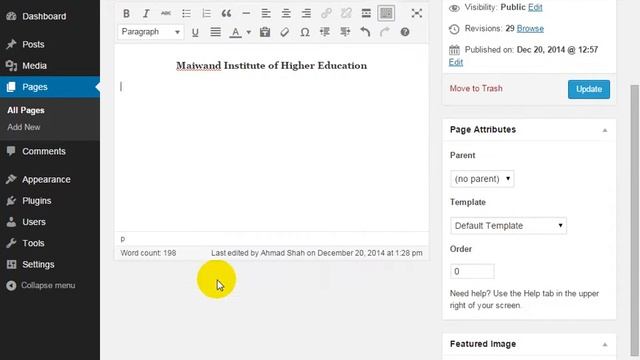Click the Maiwand Institute heading text
Viewport: 640px width, 360px height.
pyautogui.click(x=271, y=66)
